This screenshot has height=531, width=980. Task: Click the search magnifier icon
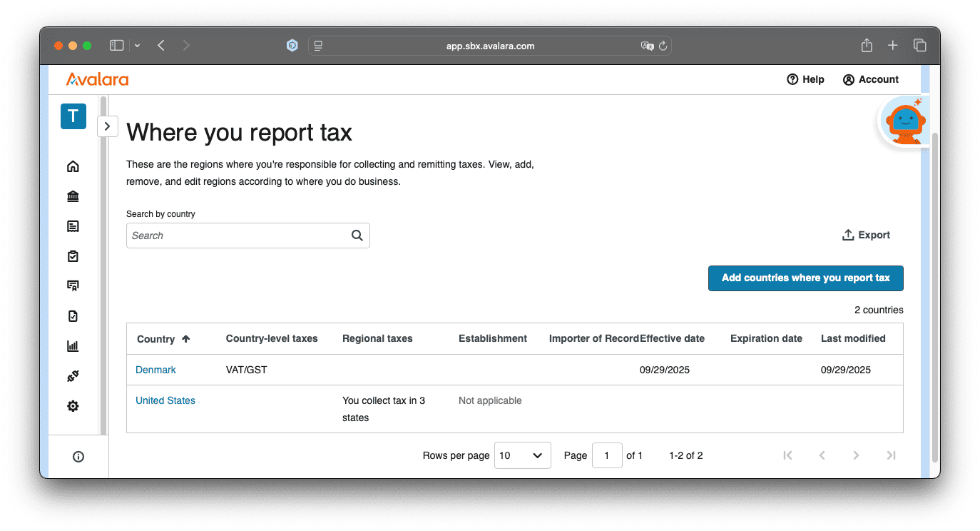[x=357, y=236]
